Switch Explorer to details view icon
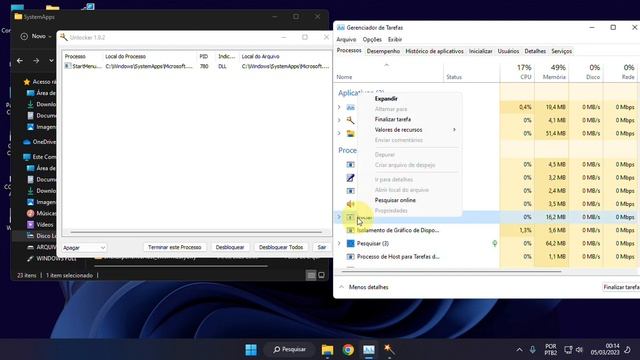 coord(311,276)
